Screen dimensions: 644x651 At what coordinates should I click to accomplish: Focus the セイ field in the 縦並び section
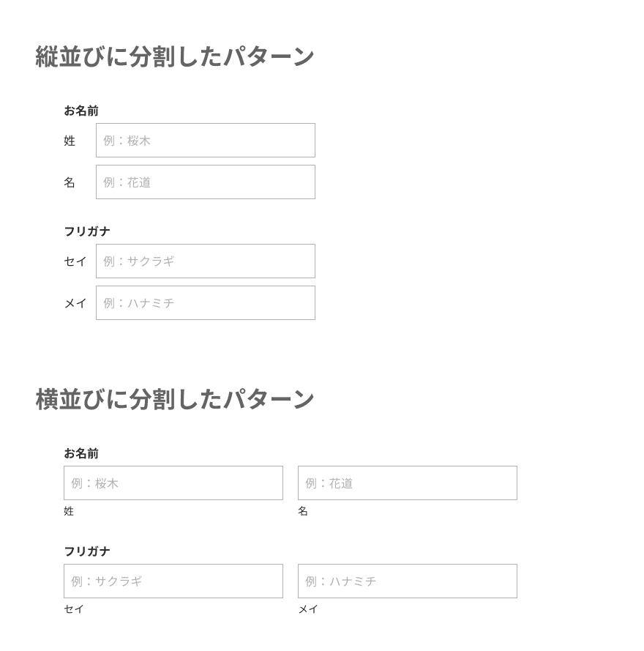coord(206,261)
